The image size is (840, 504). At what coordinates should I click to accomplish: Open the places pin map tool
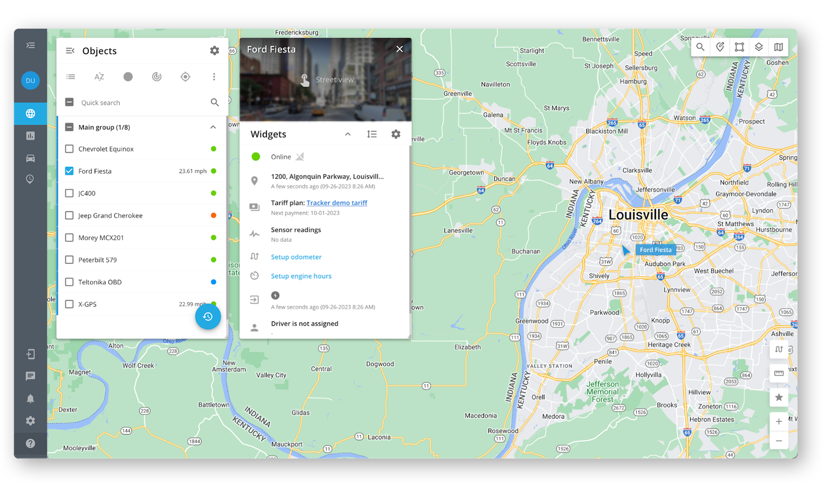click(720, 47)
